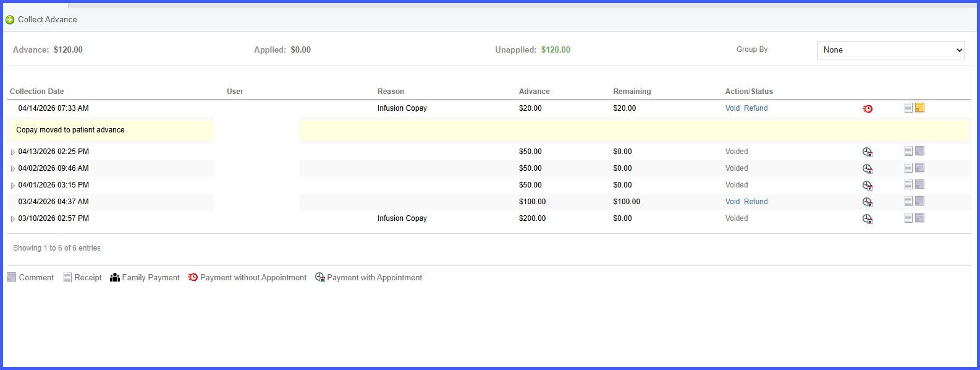Screen dimensions: 980x370
Task: Click the green Collect Advance plus icon
Action: click(10, 20)
